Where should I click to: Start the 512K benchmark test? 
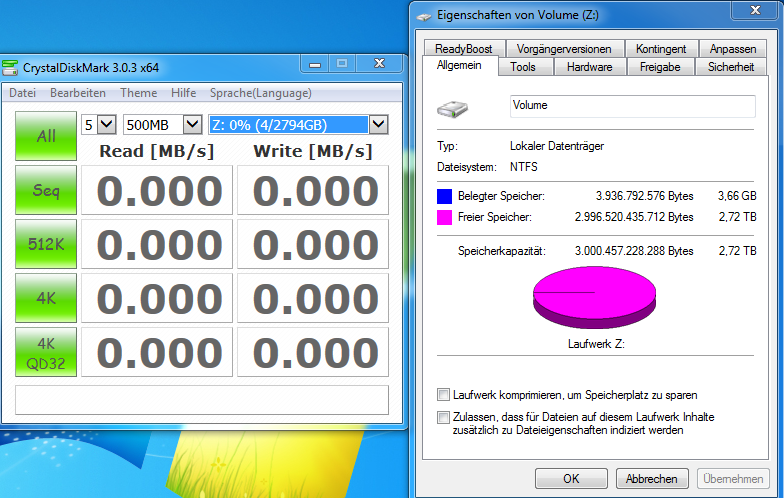[46, 244]
